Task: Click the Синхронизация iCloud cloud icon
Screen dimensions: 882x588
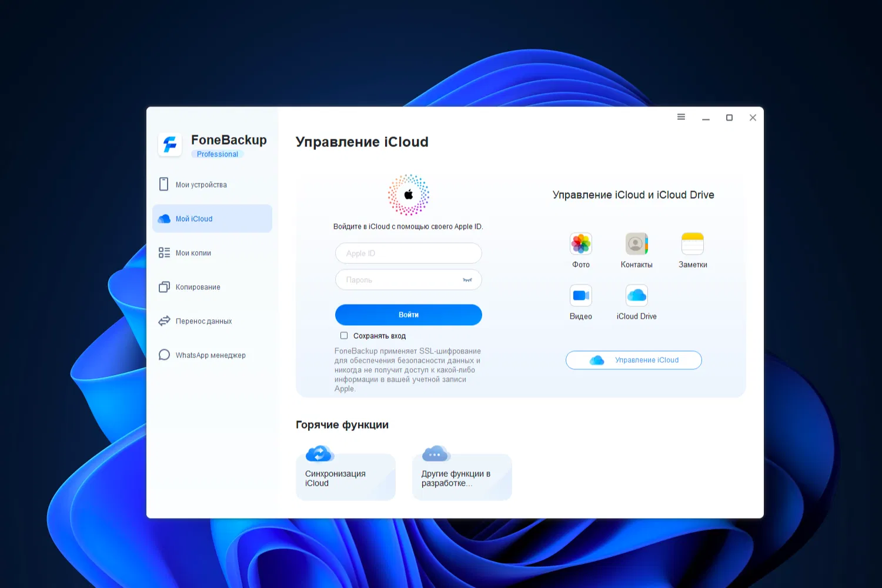Action: (x=320, y=453)
